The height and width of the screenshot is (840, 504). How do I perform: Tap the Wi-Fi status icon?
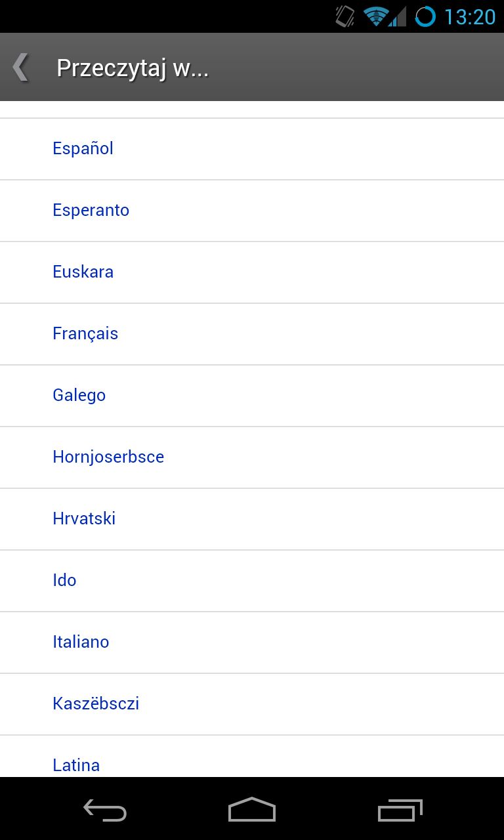[x=375, y=16]
